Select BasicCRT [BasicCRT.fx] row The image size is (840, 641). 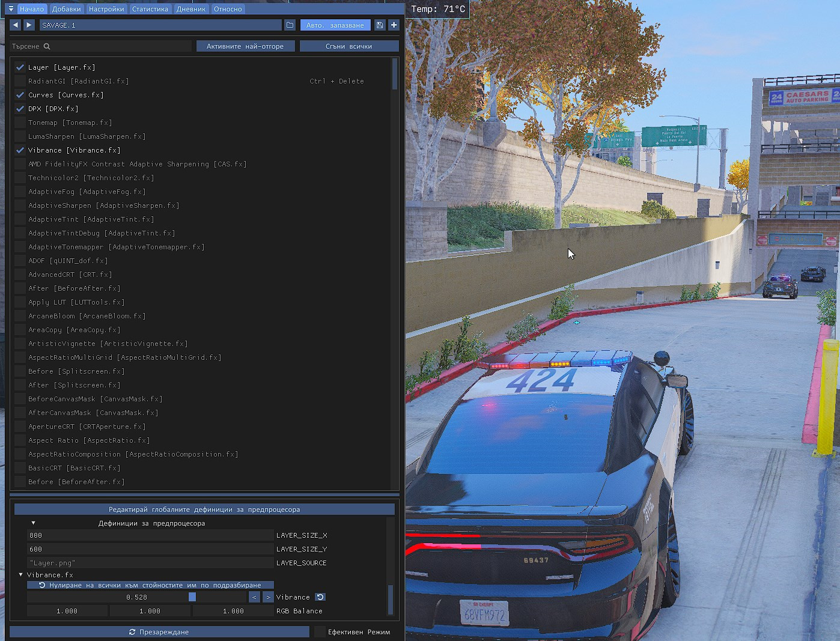click(74, 468)
